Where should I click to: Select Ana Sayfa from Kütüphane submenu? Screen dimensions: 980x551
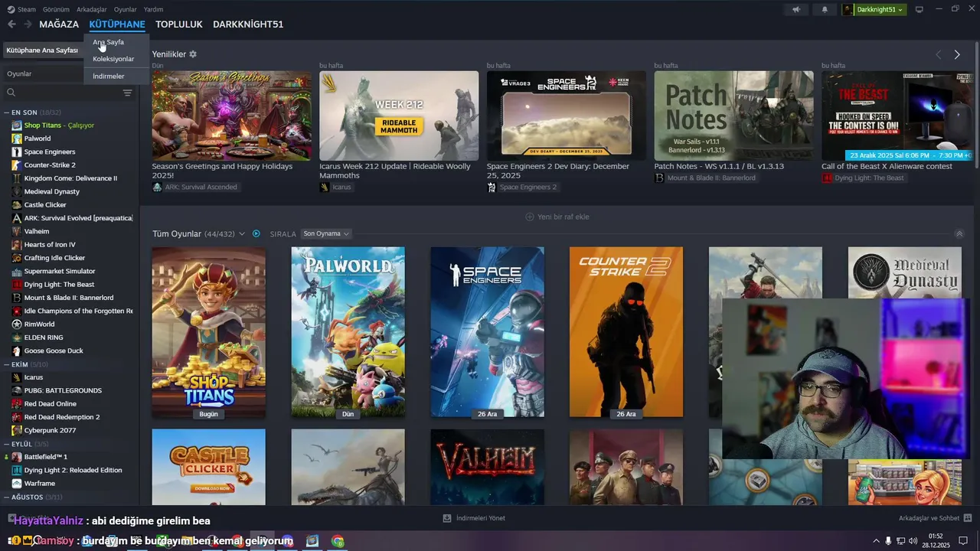tap(109, 42)
